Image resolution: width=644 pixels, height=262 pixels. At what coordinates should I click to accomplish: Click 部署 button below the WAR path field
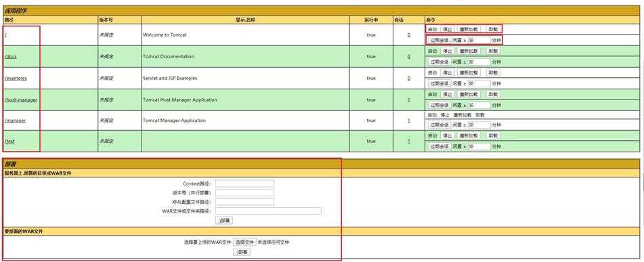(x=224, y=221)
